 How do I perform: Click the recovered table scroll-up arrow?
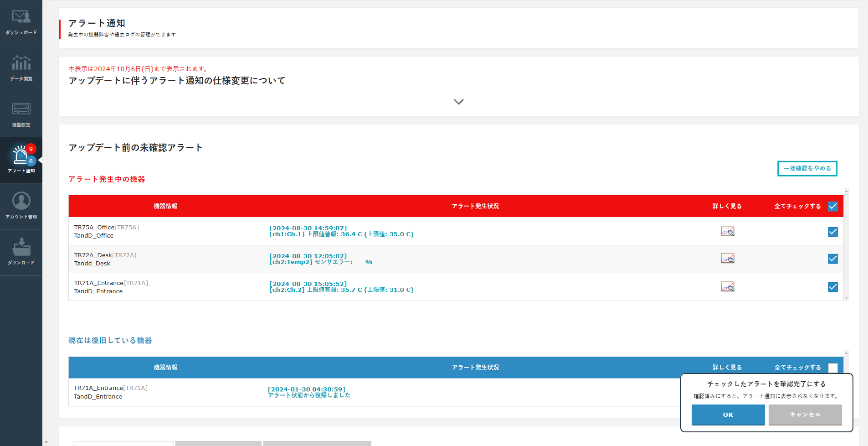(x=846, y=353)
